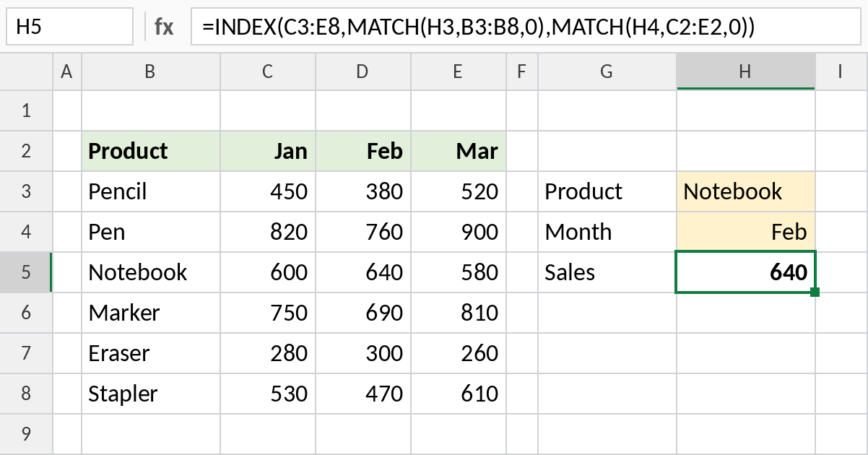Select column H header
The width and height of the screenshot is (868, 455).
coord(746,71)
